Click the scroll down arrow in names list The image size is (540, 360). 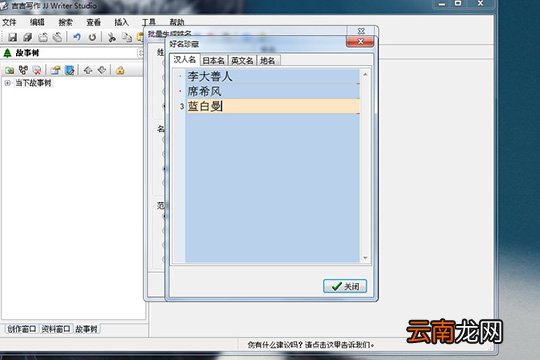(365, 258)
